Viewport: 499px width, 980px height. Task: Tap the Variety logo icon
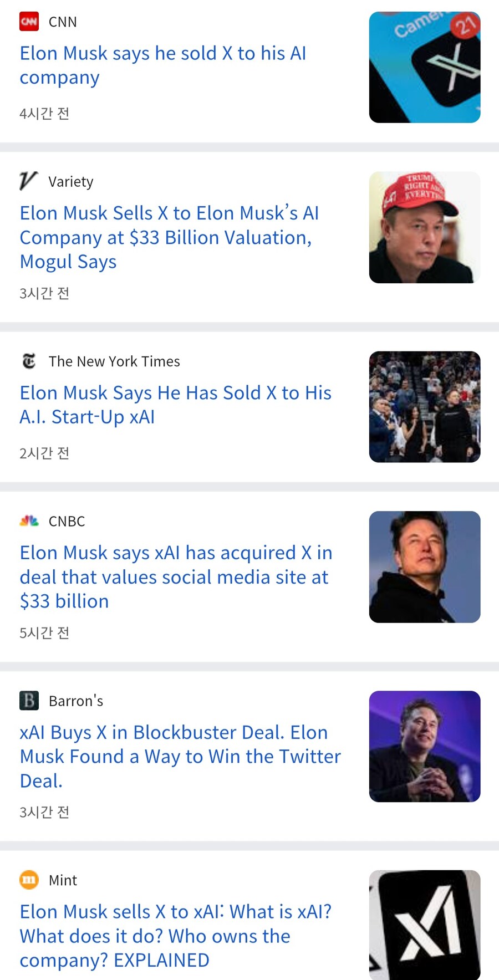pos(28,181)
